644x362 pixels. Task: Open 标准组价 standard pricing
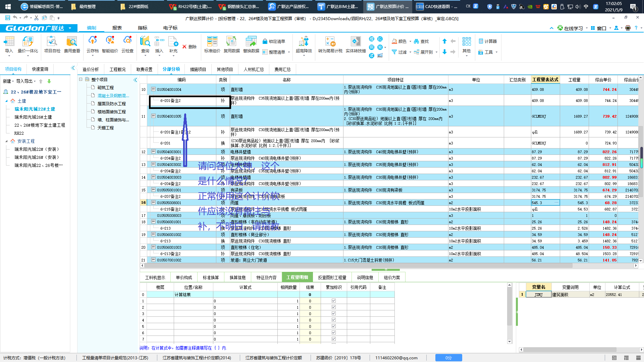(x=212, y=45)
